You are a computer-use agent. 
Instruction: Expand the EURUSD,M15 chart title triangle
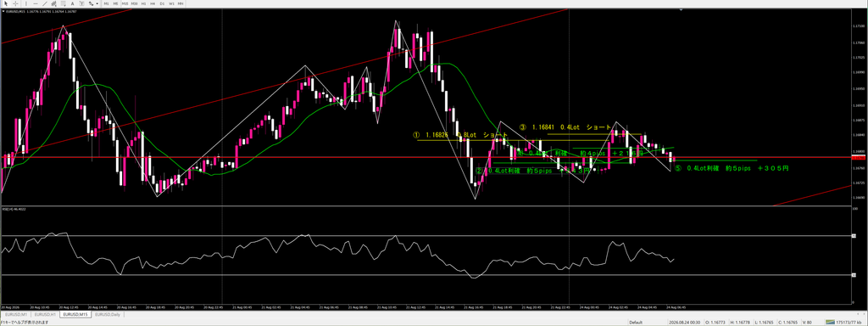pos(3,11)
